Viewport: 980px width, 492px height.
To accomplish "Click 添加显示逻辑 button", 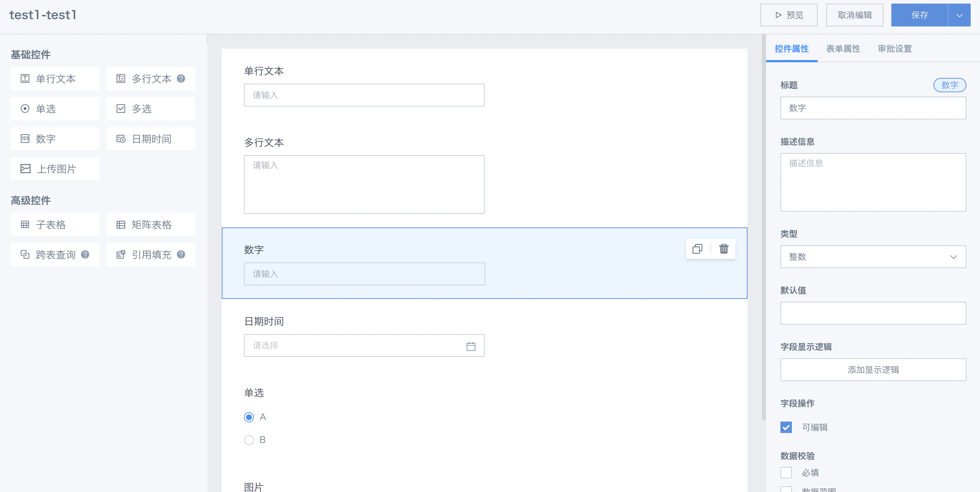I will 873,370.
